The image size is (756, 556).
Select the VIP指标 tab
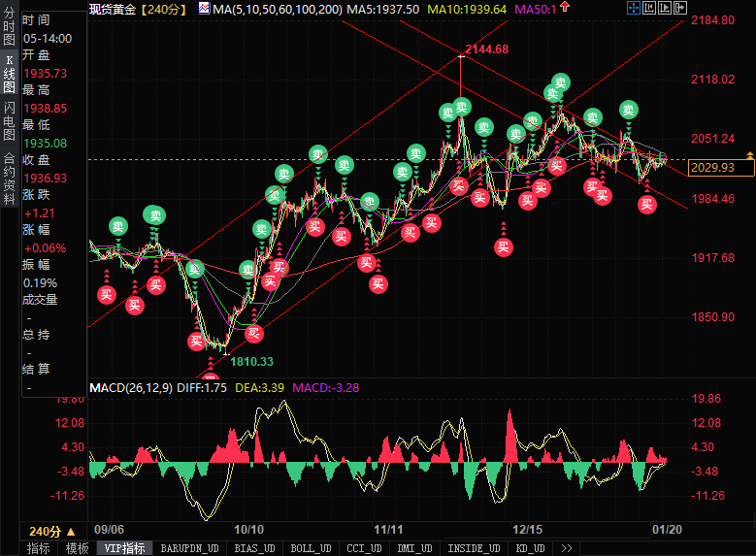[124, 548]
